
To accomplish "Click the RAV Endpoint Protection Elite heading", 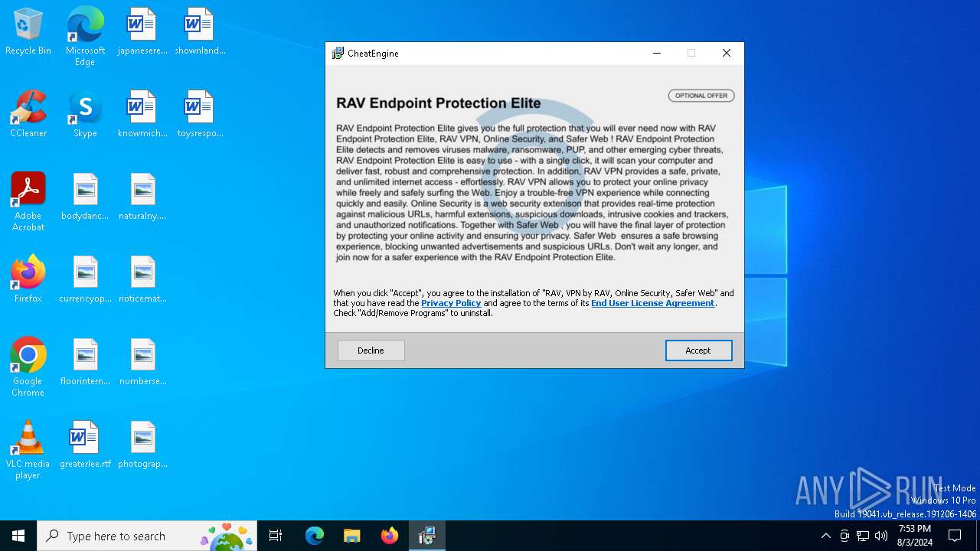I will (x=439, y=103).
